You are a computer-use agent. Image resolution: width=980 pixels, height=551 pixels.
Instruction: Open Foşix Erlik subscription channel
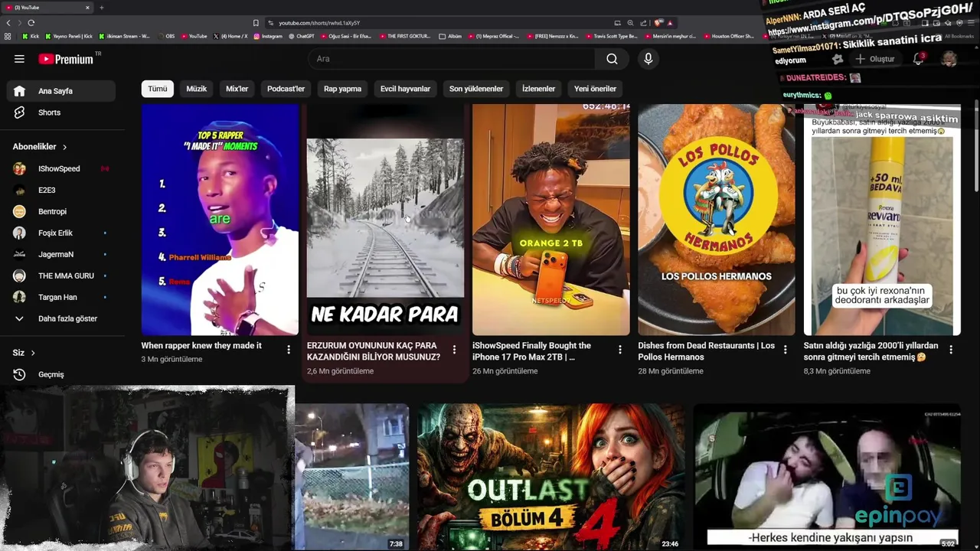coord(61,233)
